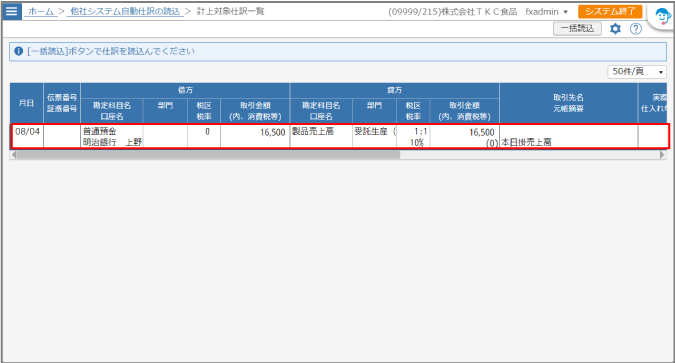The height and width of the screenshot is (363, 675).
Task: Select the 08/04 date cell
Action: click(x=27, y=136)
